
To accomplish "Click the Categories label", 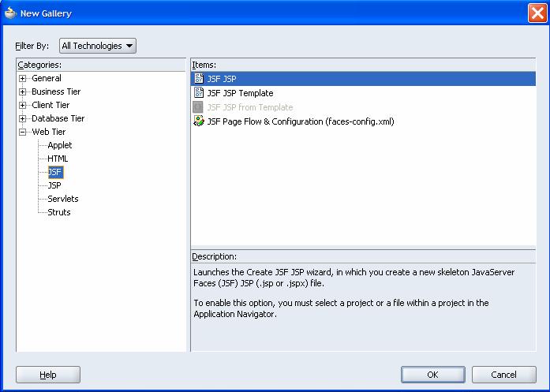I will coord(39,65).
